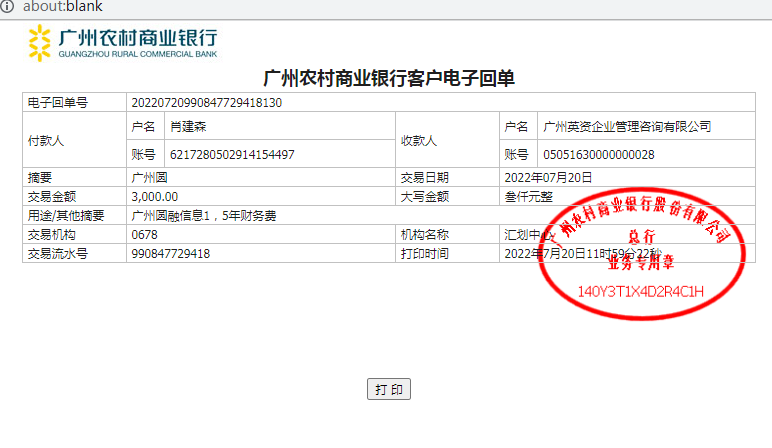
Task: Click the 付款人 label
Action: [46, 140]
